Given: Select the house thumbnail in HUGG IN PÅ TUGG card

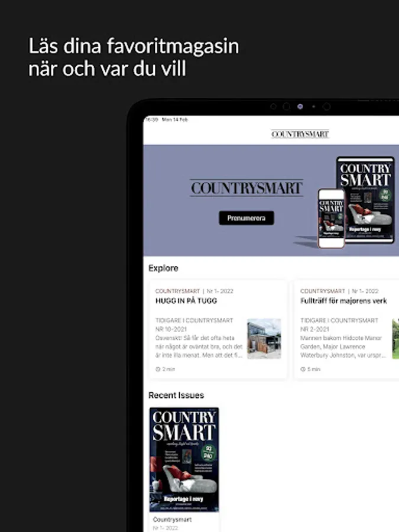Looking at the screenshot, I should pyautogui.click(x=264, y=338).
